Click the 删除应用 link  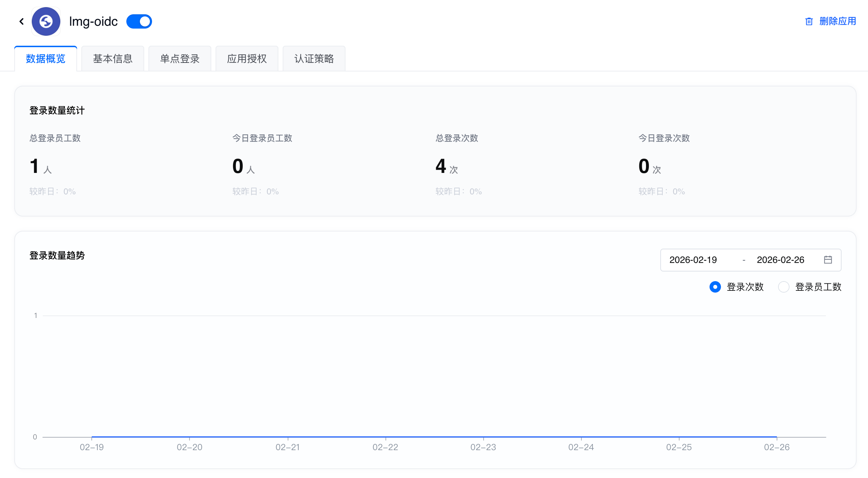coord(838,21)
